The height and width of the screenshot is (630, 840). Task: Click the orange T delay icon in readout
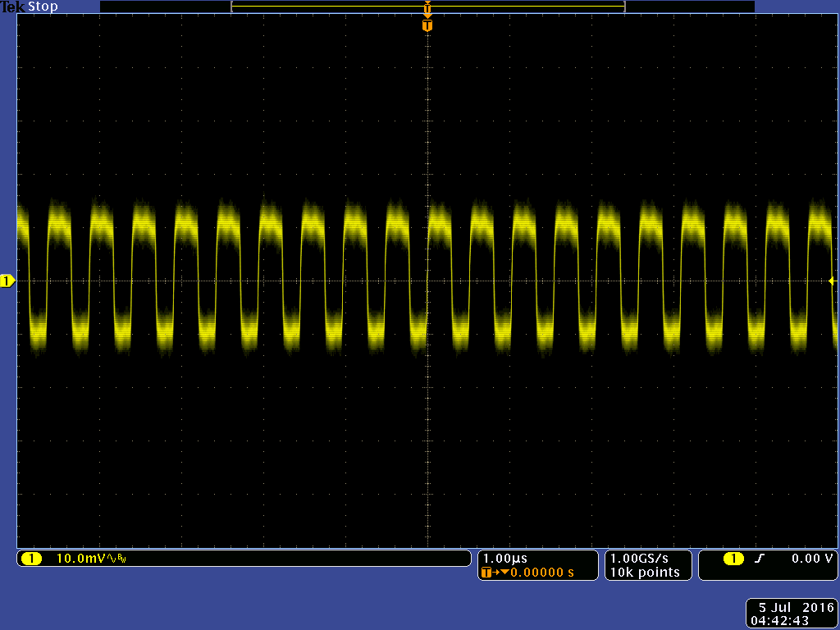tap(486, 572)
